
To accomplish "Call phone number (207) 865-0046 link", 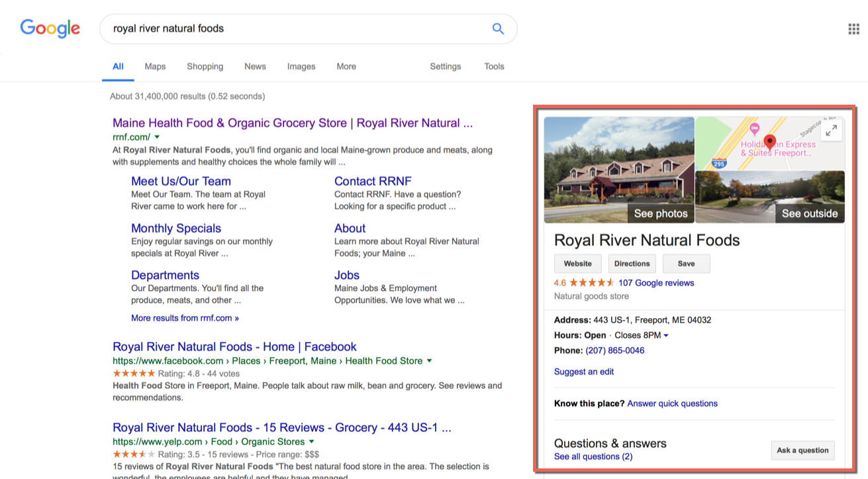I will 615,350.
